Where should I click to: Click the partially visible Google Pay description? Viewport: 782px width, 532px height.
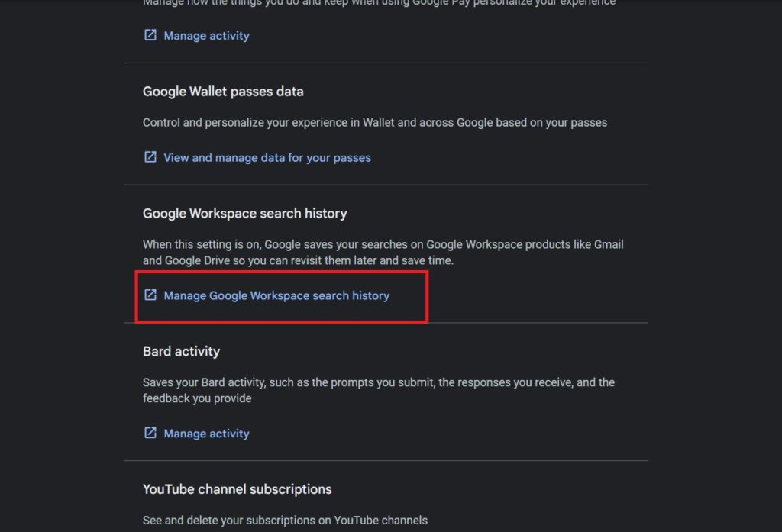pyautogui.click(x=379, y=3)
